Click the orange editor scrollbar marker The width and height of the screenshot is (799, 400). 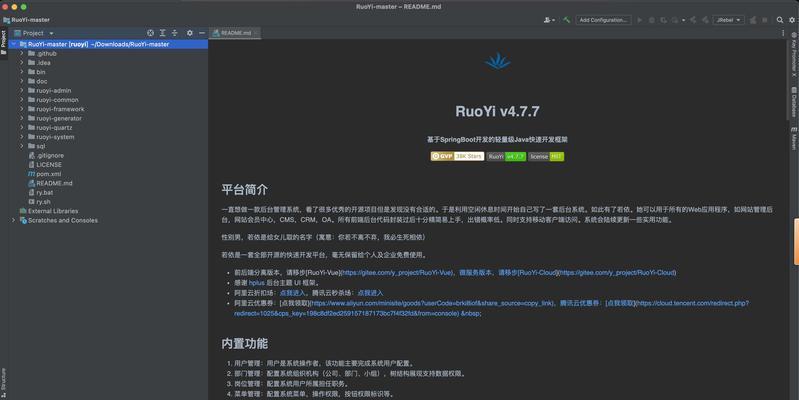tap(796, 242)
